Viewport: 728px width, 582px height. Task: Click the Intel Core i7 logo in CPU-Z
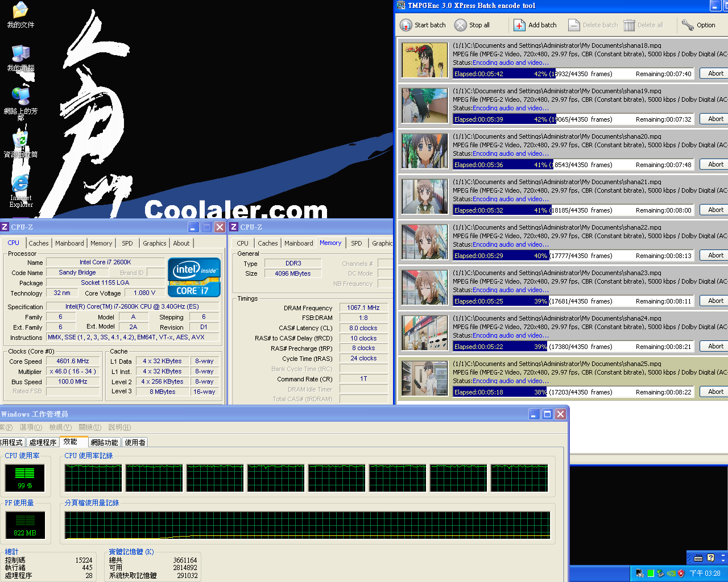pos(194,277)
